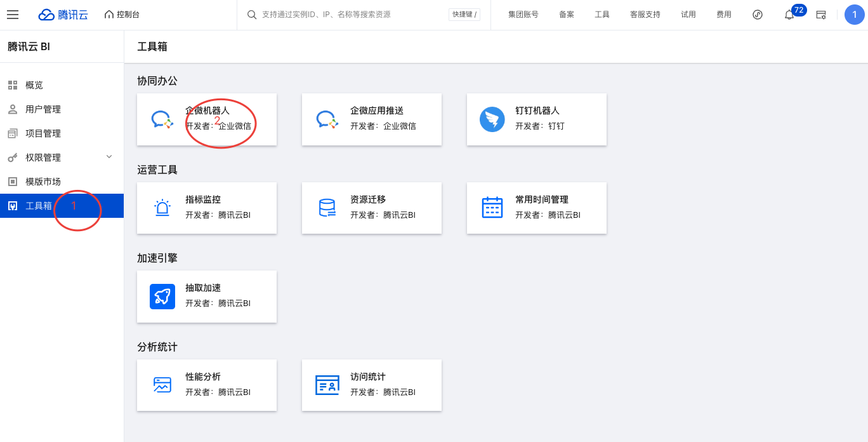
Task: Click the 工具箱 sidebar icon
Action: 13,206
